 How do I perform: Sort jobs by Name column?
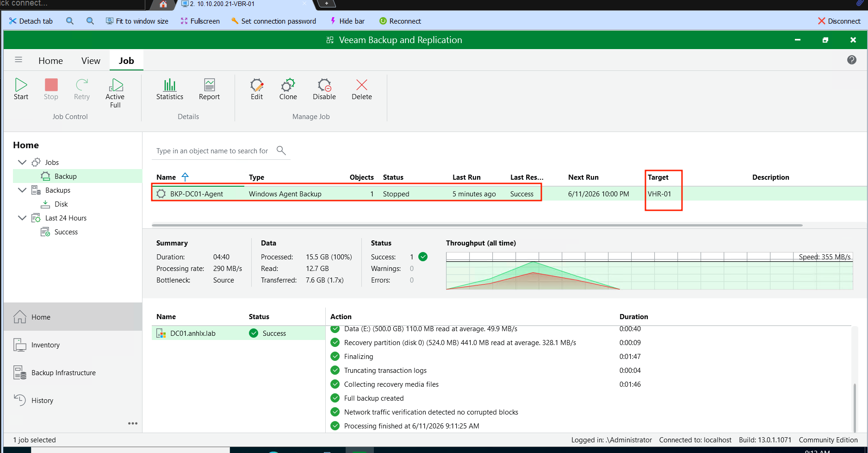tap(166, 177)
